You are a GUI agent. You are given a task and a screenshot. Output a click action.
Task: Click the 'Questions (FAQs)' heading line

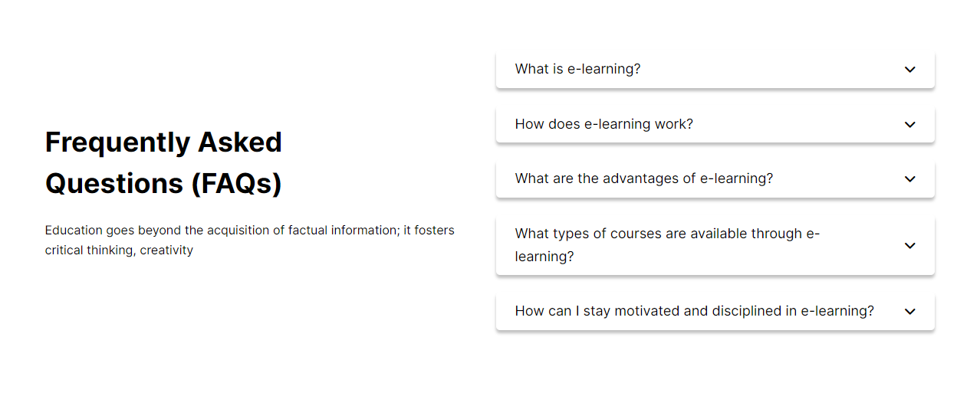tap(163, 184)
